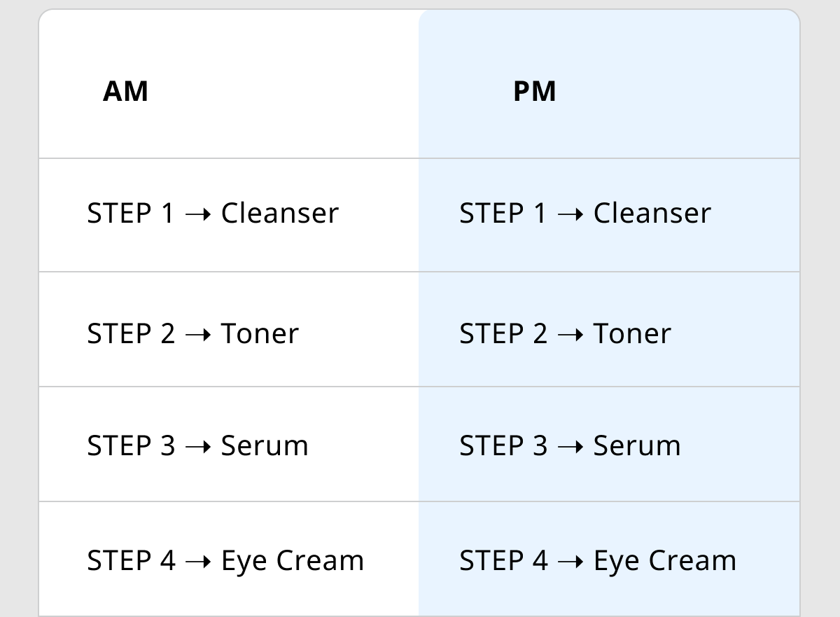The width and height of the screenshot is (840, 617).
Task: Click the arrow in AM Step 4 row
Action: [x=198, y=562]
